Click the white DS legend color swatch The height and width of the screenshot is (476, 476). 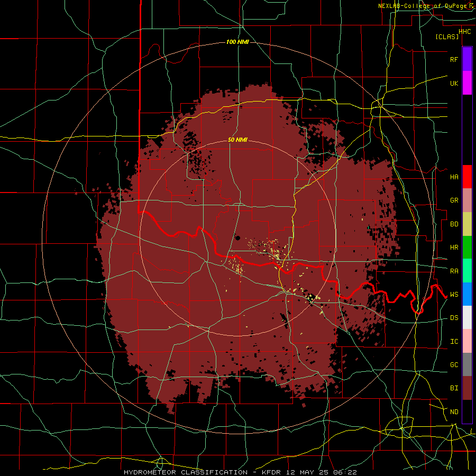click(467, 317)
